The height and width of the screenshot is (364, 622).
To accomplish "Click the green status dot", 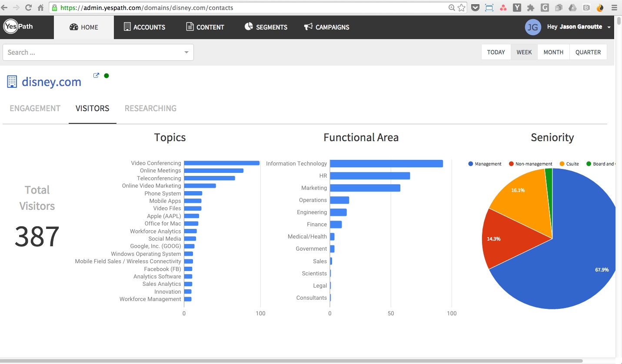I will point(106,76).
